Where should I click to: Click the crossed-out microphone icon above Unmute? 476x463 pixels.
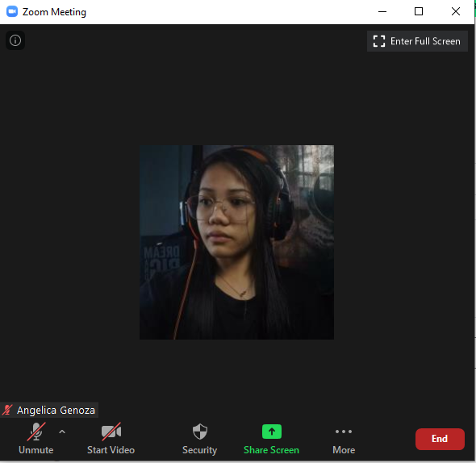[x=36, y=432]
